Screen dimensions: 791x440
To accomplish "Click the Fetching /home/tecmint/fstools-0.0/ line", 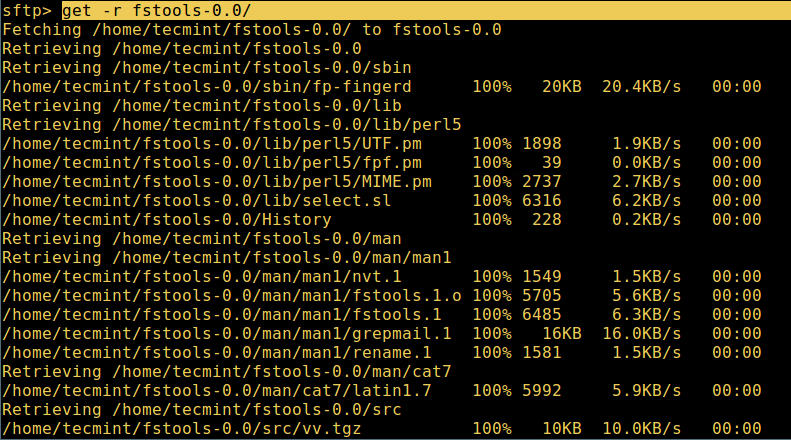I will tap(252, 30).
